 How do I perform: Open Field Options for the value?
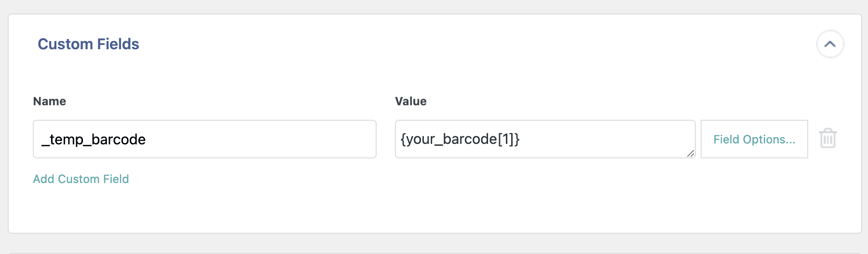point(754,139)
